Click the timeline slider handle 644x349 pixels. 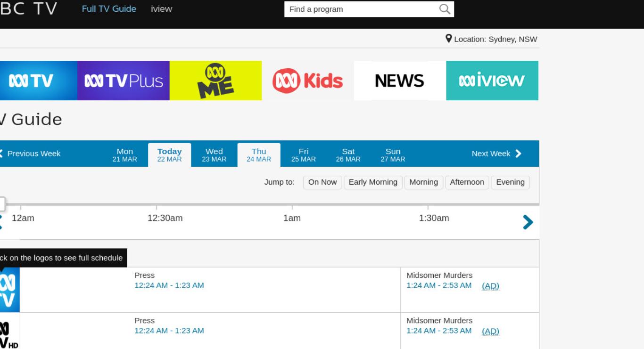(x=2, y=204)
